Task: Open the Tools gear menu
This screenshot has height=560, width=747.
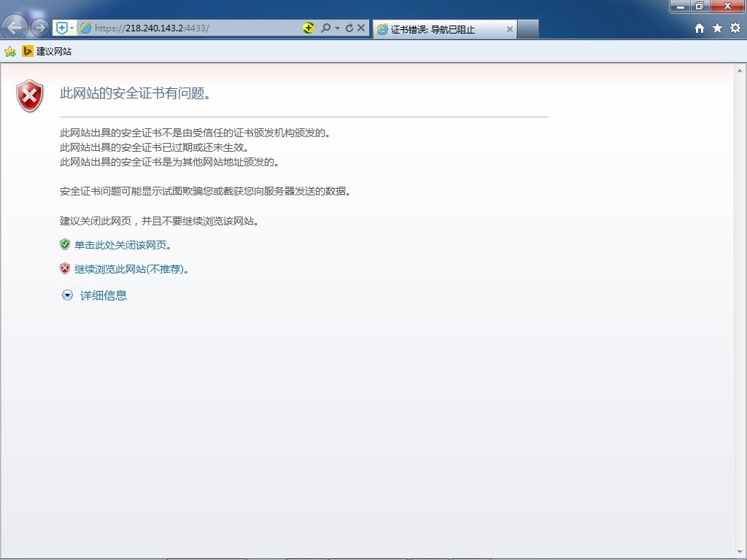Action: click(735, 28)
